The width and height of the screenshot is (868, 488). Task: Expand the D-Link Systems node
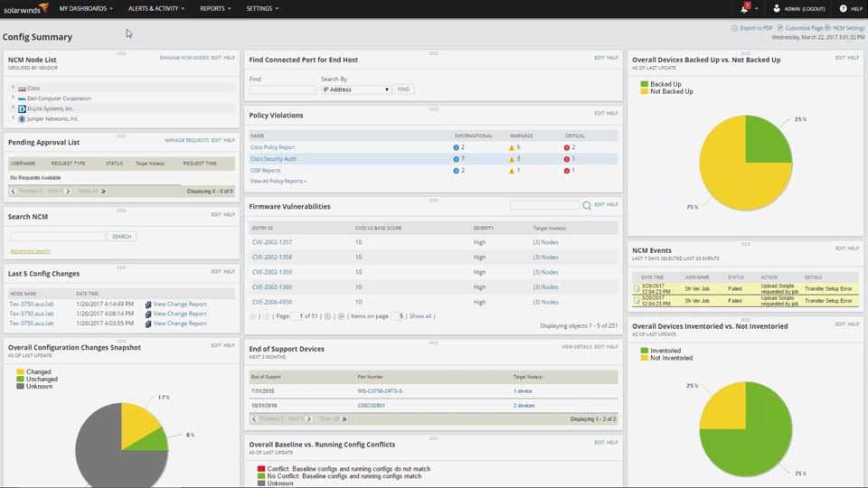point(13,108)
